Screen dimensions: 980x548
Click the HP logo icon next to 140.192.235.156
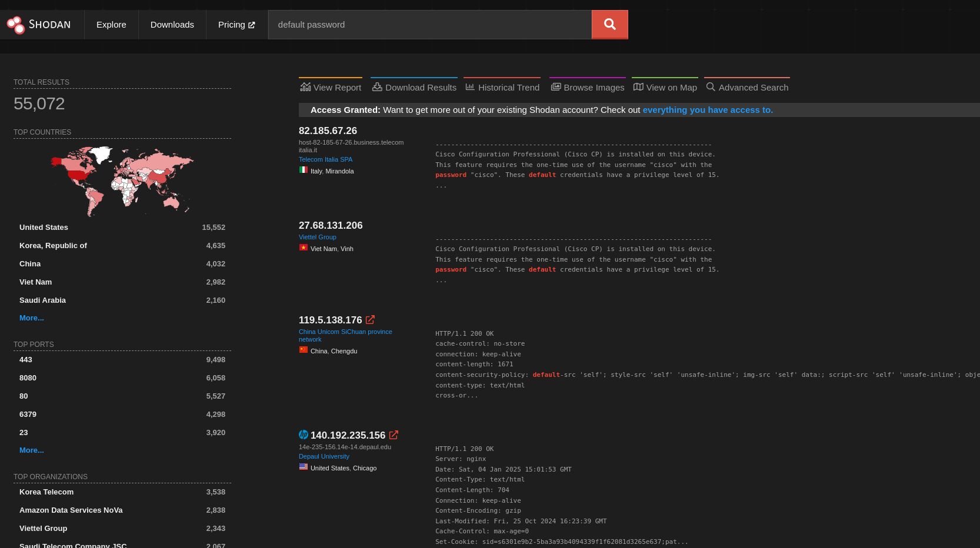click(x=304, y=435)
